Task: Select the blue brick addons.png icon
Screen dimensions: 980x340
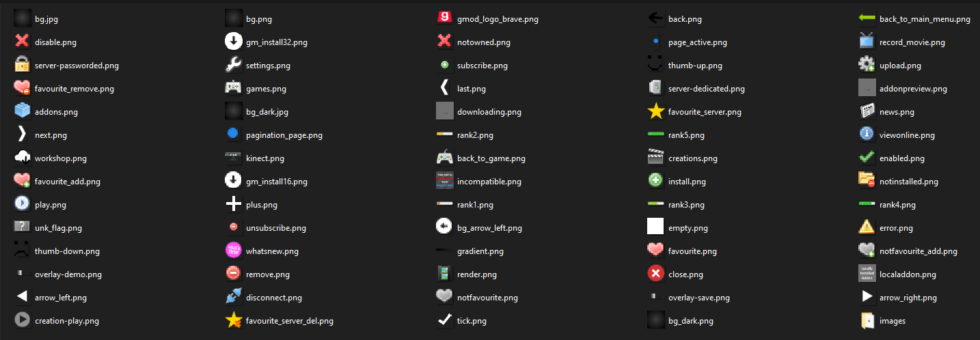Action: 23,111
